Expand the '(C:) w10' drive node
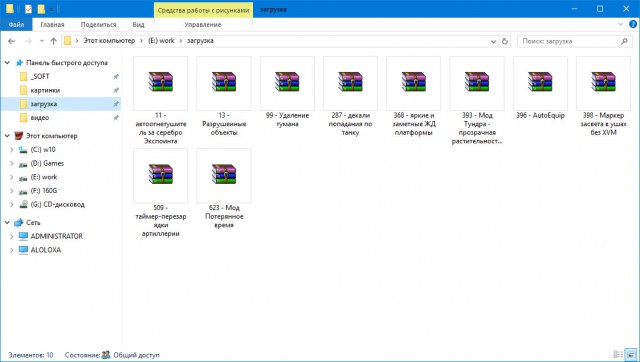The image size is (640, 362). tap(11, 150)
